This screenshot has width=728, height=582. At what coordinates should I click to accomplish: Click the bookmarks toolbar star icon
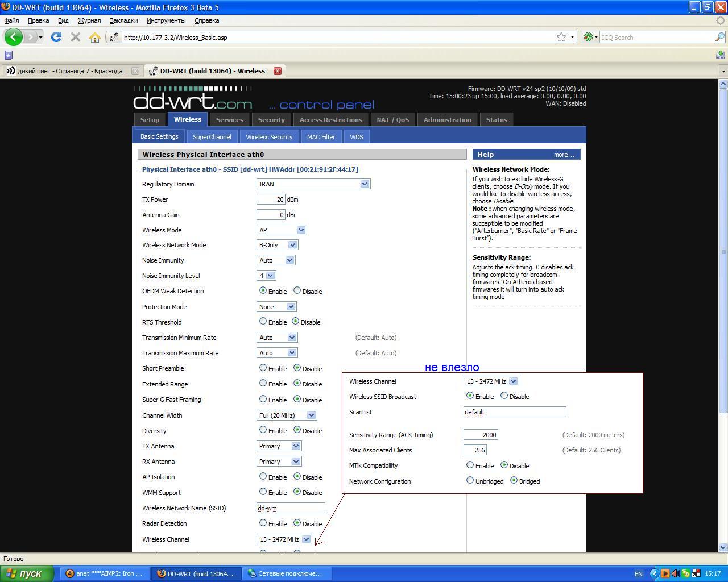(8, 55)
